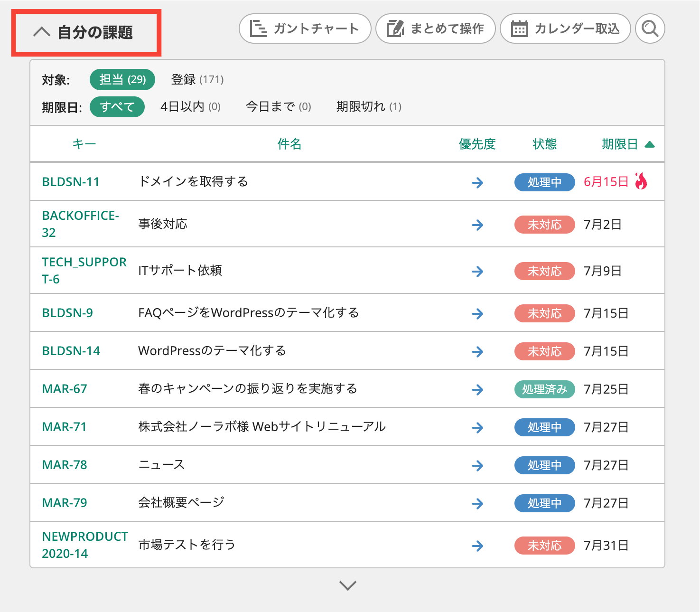Click subject 事後対応

tap(163, 224)
